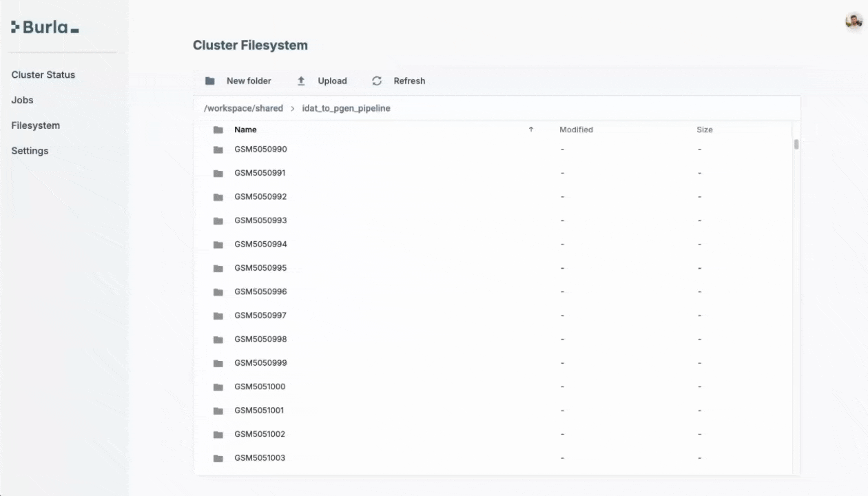Screen dimensions: 868x496
Task: Open Settings from the sidebar
Action: click(x=30, y=151)
